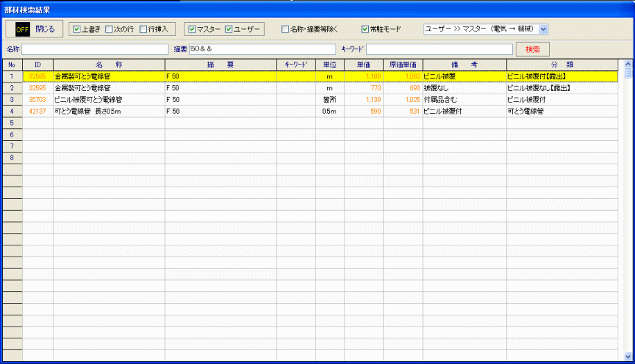
Task: Select empty row header number 8
Action: pyautogui.click(x=12, y=158)
